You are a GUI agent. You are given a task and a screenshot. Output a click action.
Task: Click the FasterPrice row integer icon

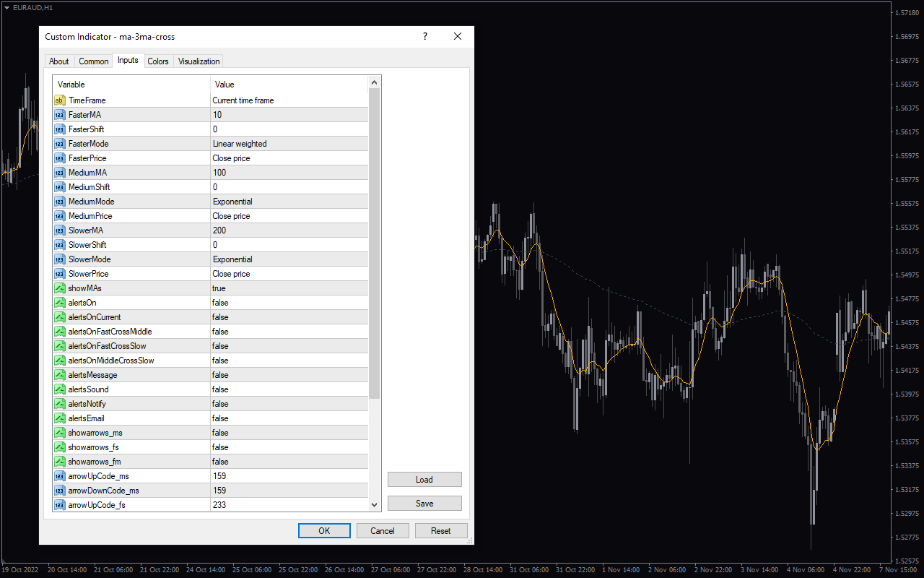click(60, 158)
